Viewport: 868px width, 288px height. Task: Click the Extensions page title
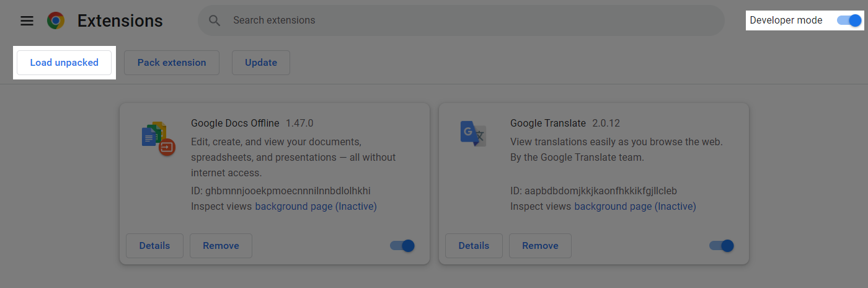pyautogui.click(x=120, y=20)
